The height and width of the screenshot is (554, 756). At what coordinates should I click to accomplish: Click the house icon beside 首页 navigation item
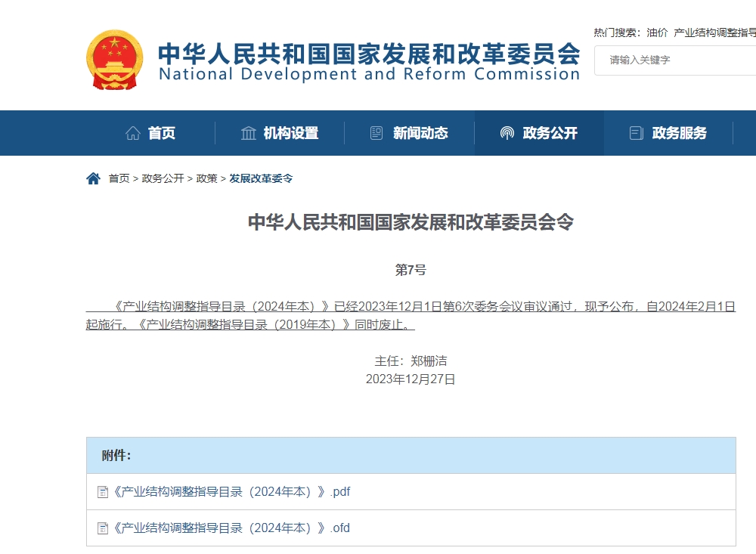[x=132, y=133]
